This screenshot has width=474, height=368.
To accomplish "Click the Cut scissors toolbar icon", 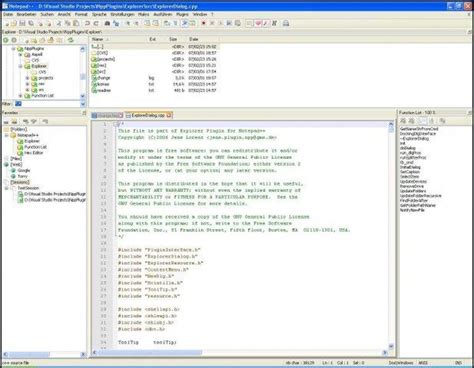I will click(x=59, y=23).
